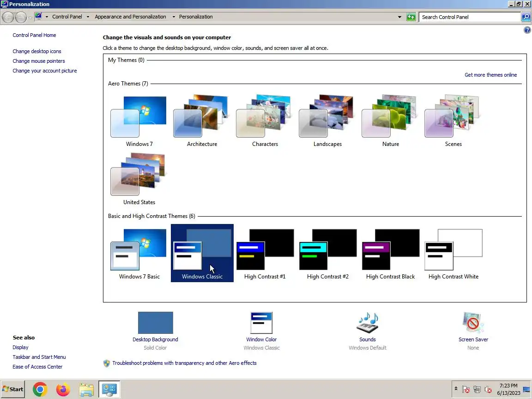
Task: Open Windows Explorer from taskbar
Action: point(86,389)
